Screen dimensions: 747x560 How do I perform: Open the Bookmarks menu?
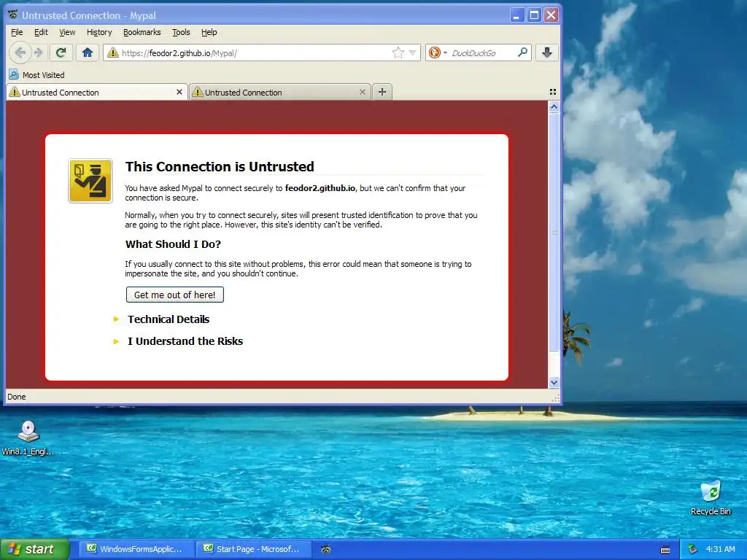pyautogui.click(x=142, y=32)
